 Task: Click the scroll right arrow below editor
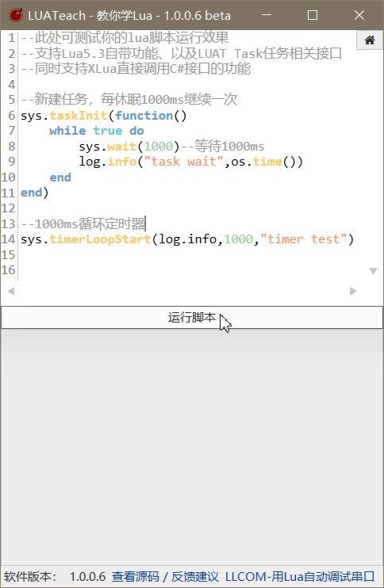[353, 291]
